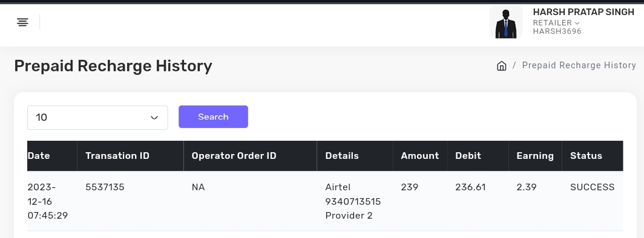Select transaction ID 5537135 cell
This screenshot has height=238, width=644.
point(105,187)
